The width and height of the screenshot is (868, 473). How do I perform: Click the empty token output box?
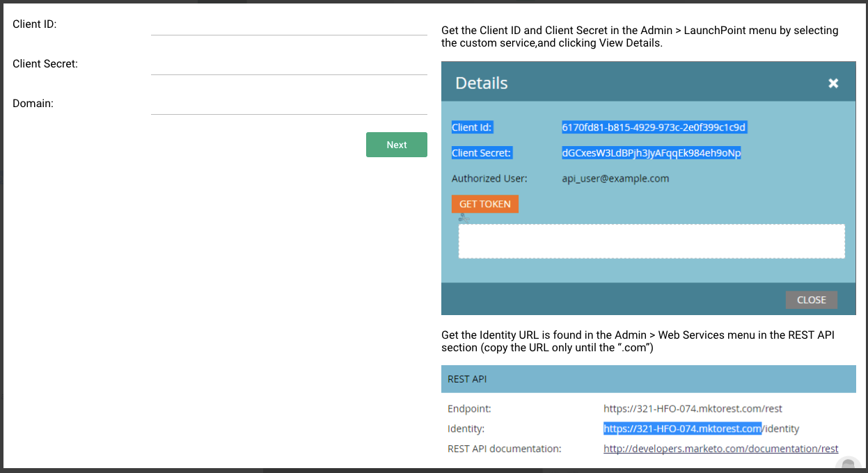(x=651, y=241)
